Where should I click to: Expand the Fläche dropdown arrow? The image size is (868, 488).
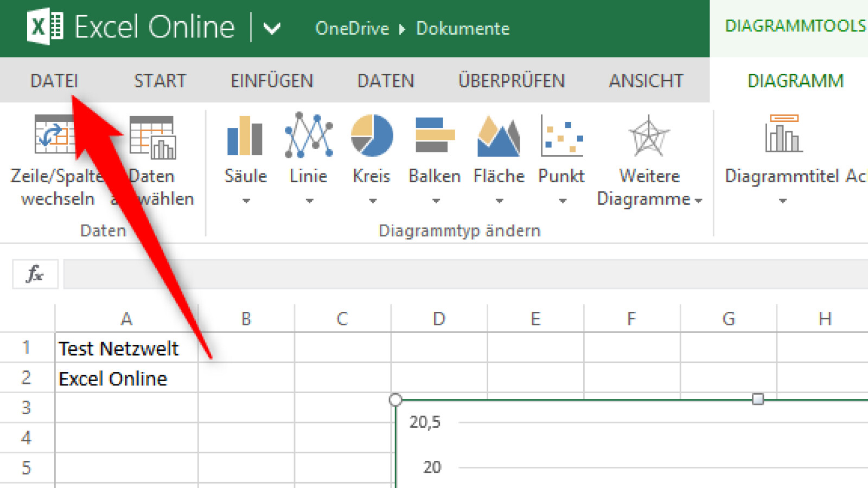(499, 201)
